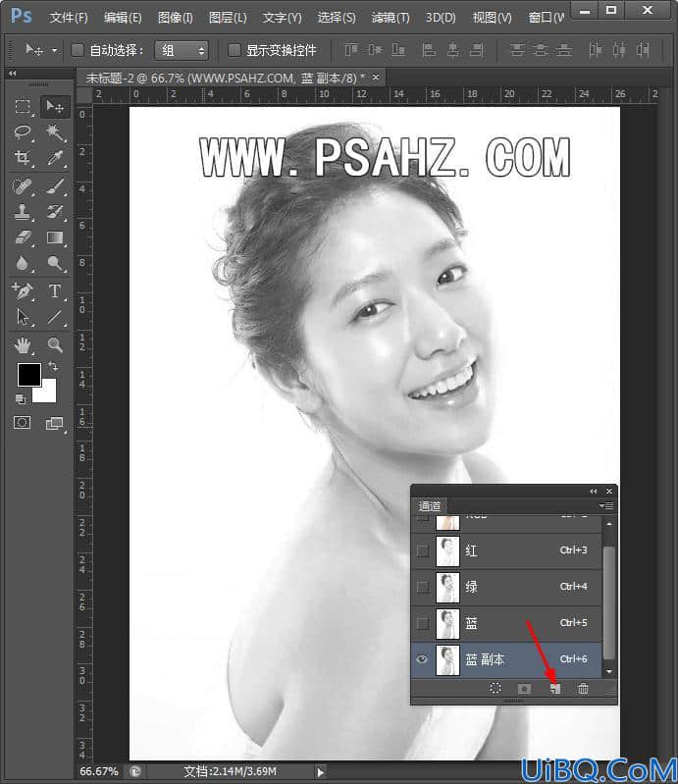Close the channels panel
This screenshot has height=784, width=678.
609,491
